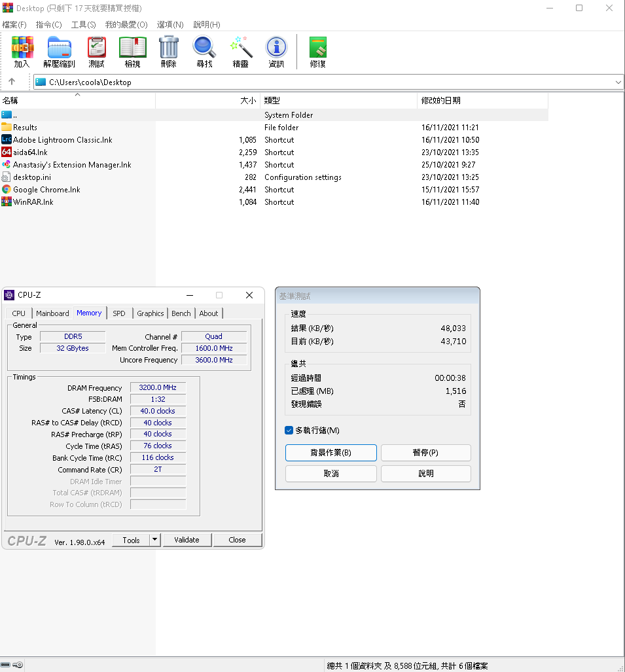Click the parent folder '..' icon
The height and width of the screenshot is (672, 625).
pyautogui.click(x=7, y=115)
